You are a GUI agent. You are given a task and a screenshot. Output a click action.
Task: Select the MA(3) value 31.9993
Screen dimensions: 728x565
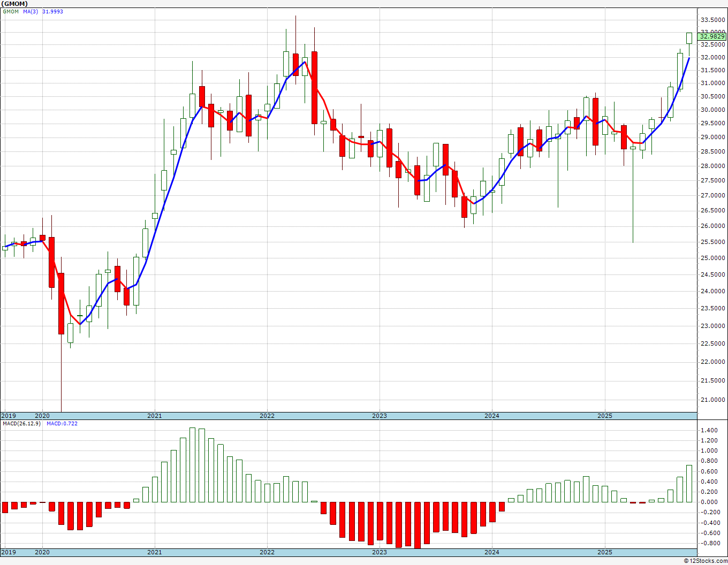(52, 12)
